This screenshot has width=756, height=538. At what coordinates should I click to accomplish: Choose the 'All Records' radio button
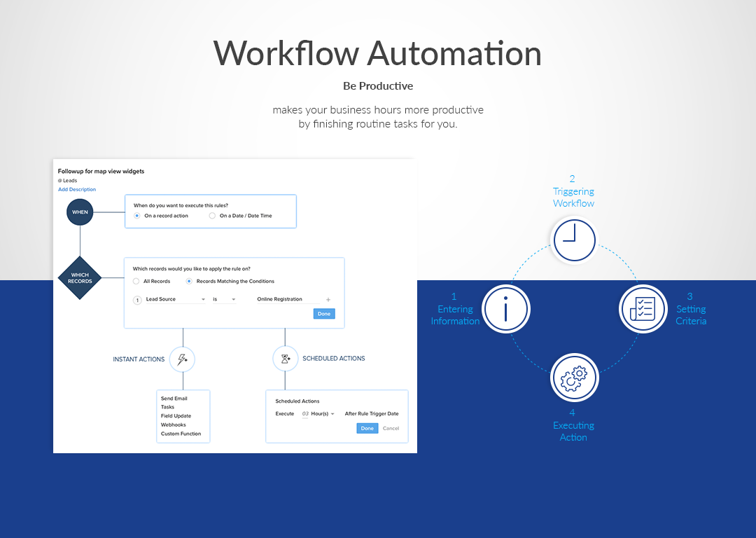(x=136, y=282)
